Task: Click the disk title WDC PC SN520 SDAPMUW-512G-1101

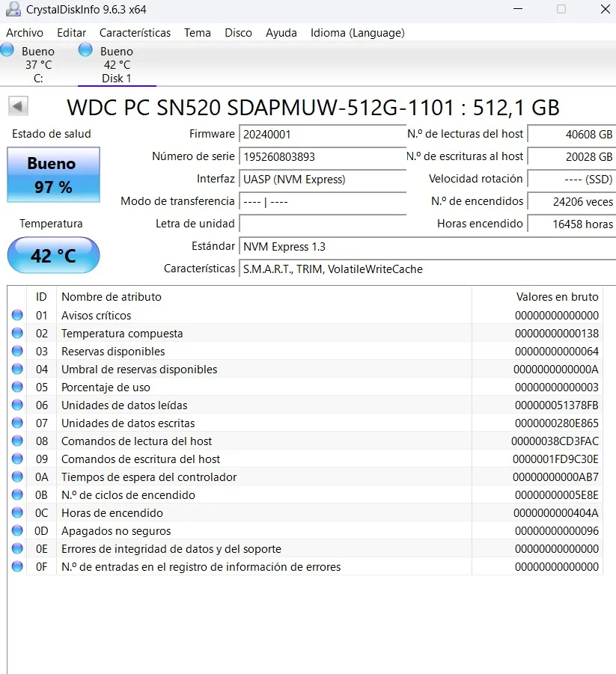Action: (260, 108)
